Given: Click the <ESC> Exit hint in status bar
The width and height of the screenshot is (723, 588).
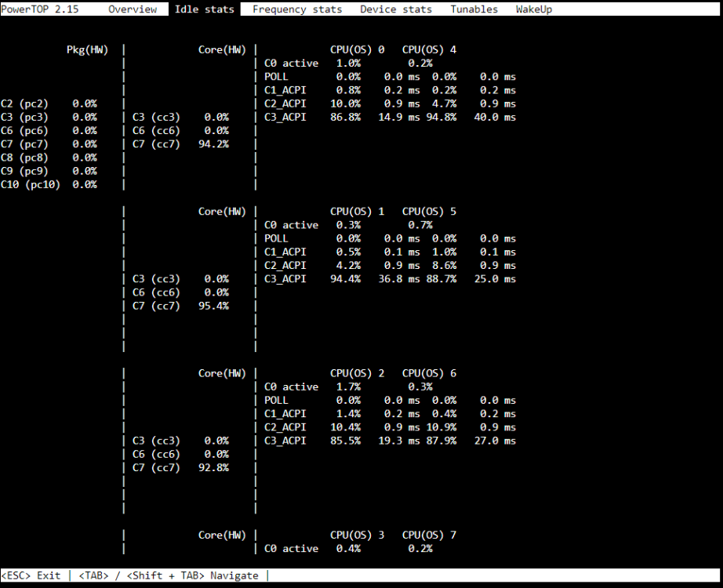Looking at the screenshot, I should (31, 575).
